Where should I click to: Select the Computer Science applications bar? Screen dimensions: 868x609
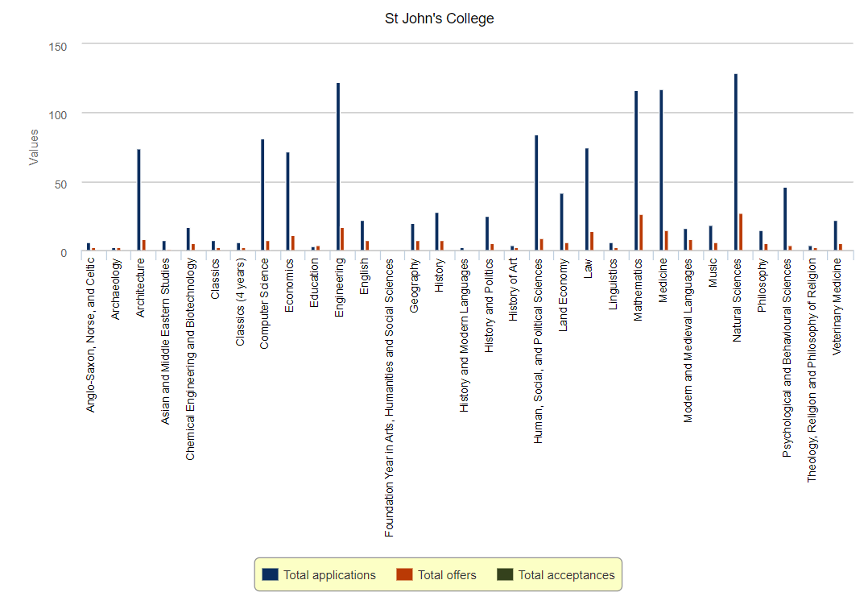point(263,195)
